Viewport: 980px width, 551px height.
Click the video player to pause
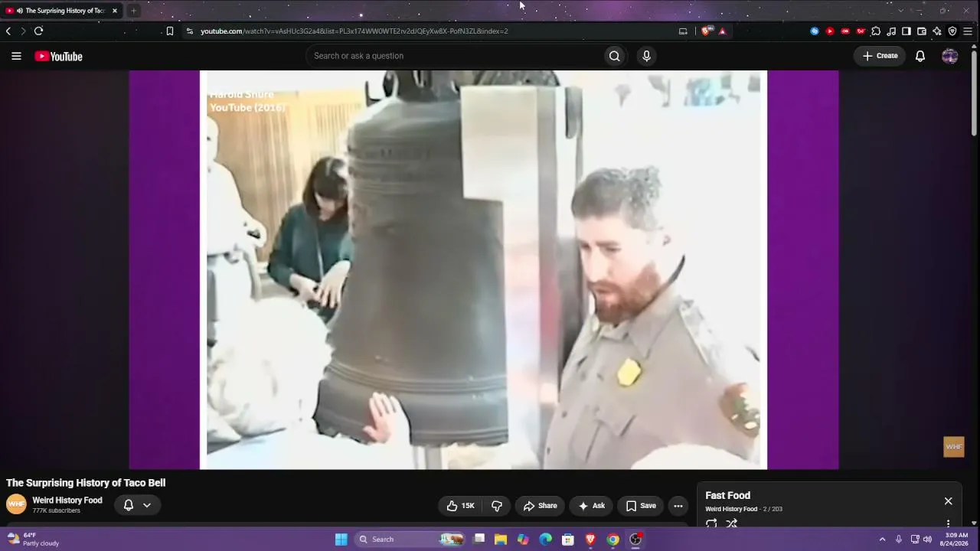(483, 269)
